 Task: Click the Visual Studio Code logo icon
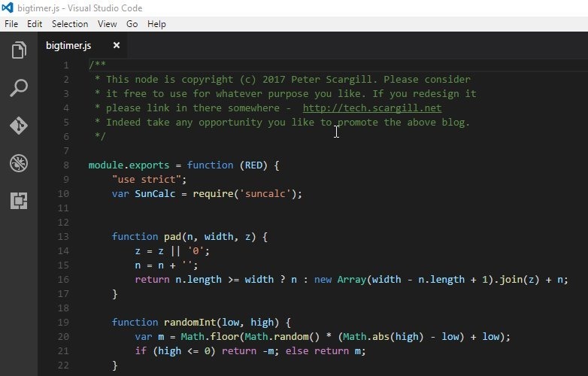pos(9,8)
